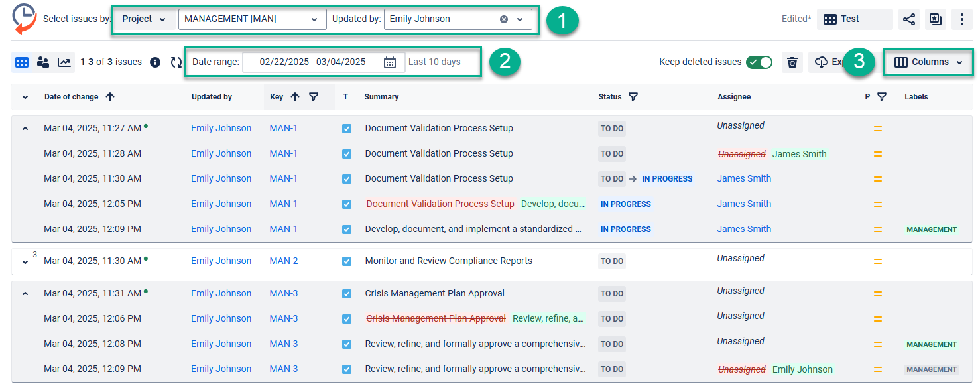Image resolution: width=980 pixels, height=392 pixels.
Task: Open the users view icon
Action: [43, 62]
